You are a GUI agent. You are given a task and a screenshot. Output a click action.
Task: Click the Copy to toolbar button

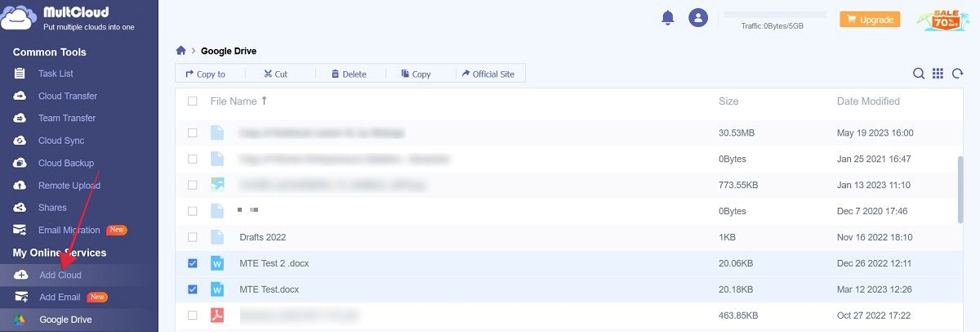tap(205, 74)
